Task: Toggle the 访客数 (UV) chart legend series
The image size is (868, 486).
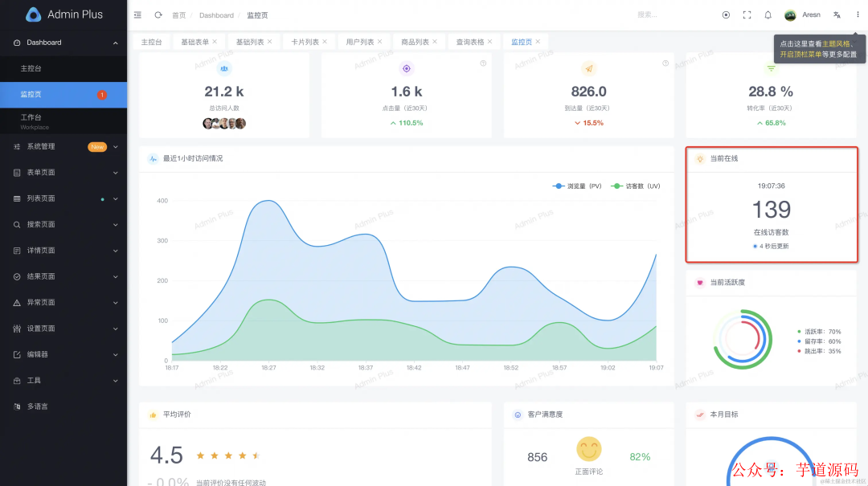Action: (636, 186)
